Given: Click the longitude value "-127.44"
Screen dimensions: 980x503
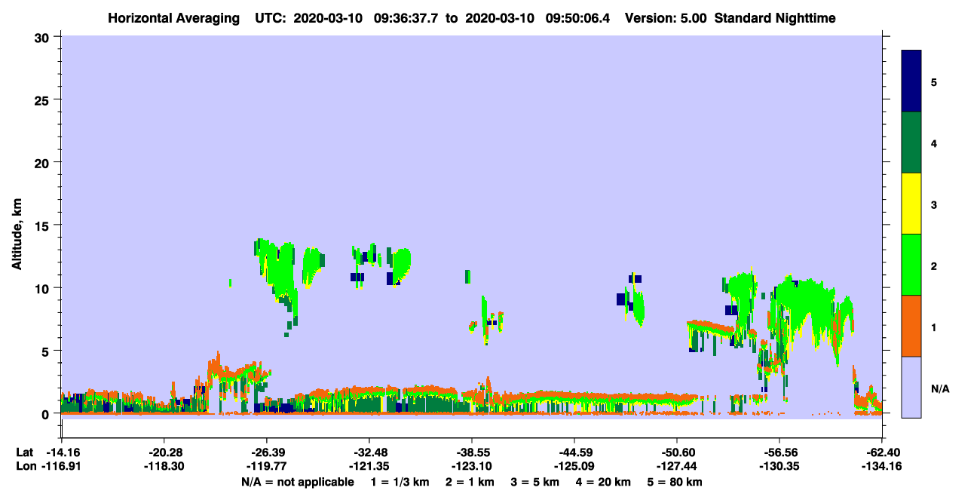Looking at the screenshot, I should (676, 467).
